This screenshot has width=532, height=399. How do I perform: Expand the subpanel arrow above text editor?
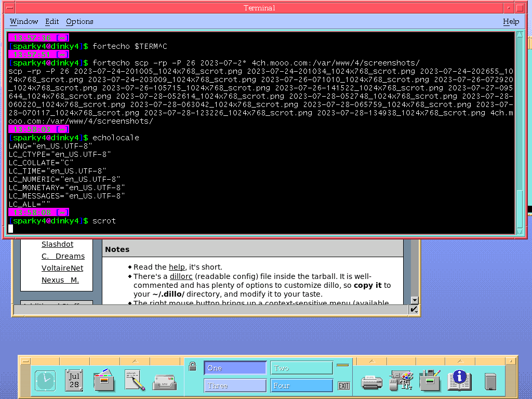135,361
